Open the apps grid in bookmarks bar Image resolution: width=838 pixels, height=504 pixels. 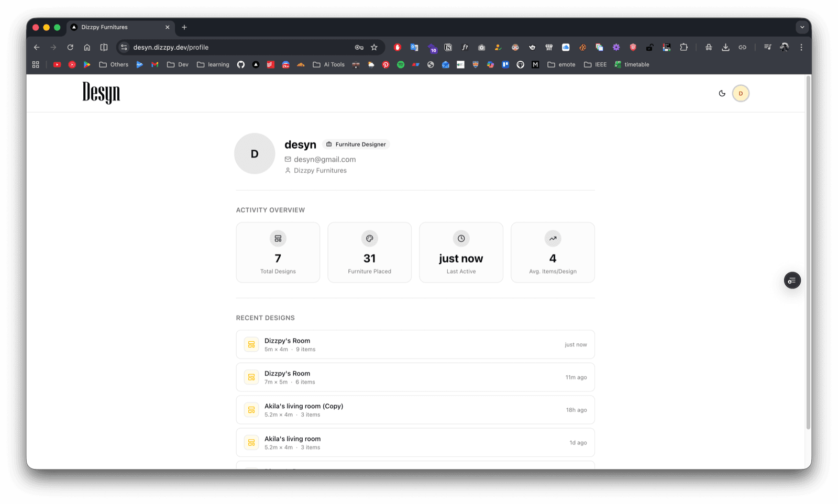(x=36, y=64)
